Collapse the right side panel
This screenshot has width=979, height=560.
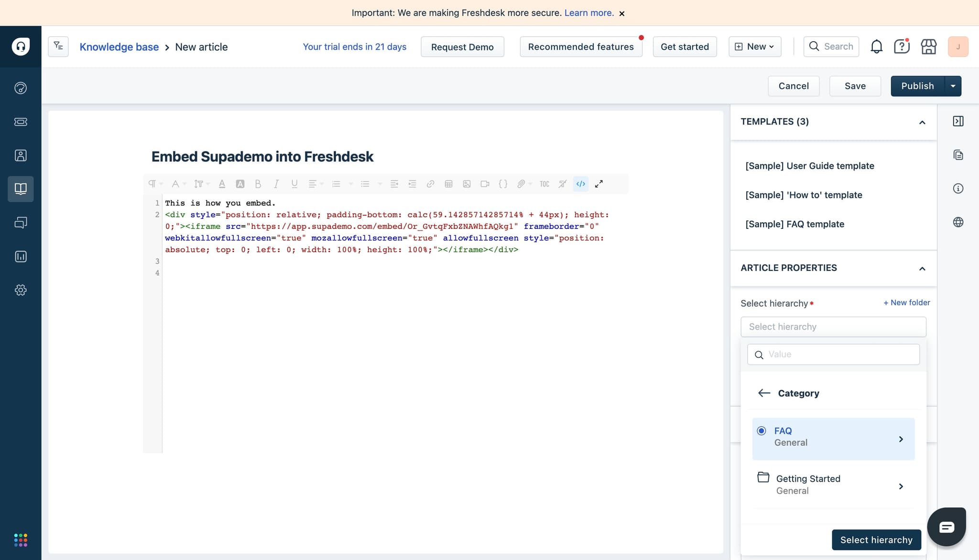[x=958, y=121]
